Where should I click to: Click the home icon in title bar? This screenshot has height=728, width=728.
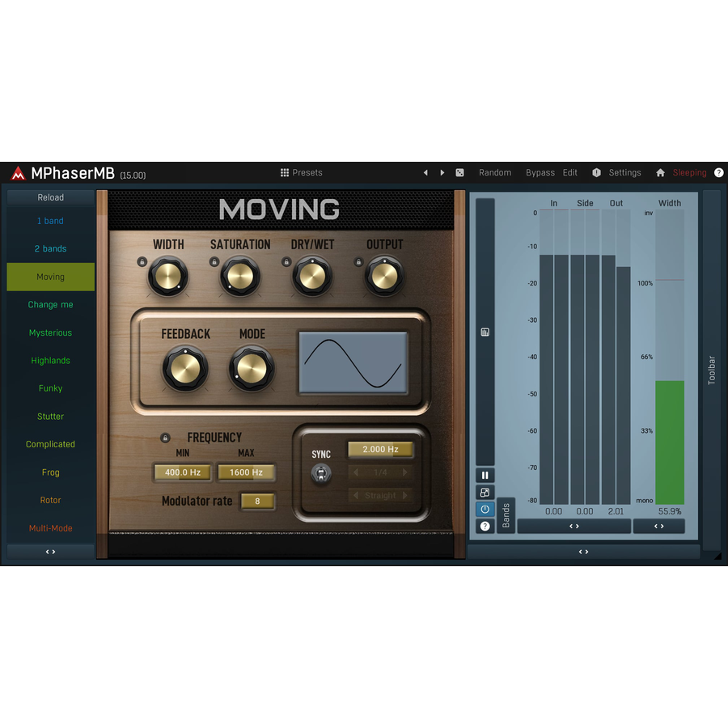point(660,173)
